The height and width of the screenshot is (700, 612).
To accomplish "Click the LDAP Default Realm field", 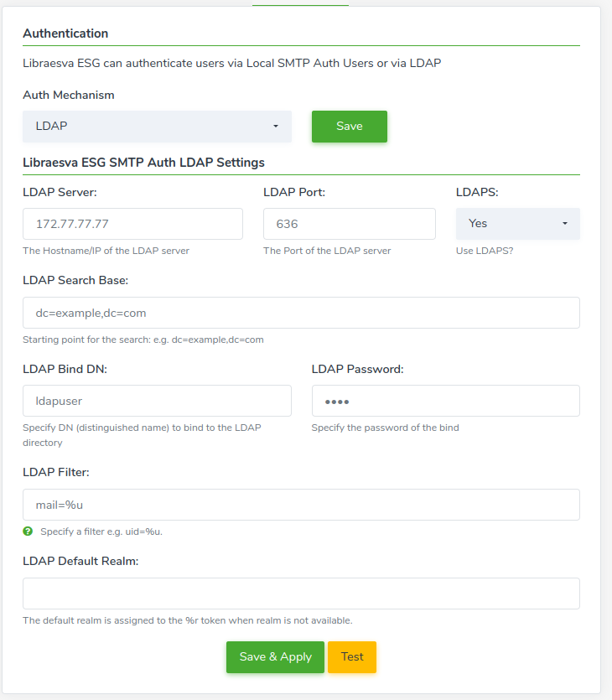I will (301, 594).
